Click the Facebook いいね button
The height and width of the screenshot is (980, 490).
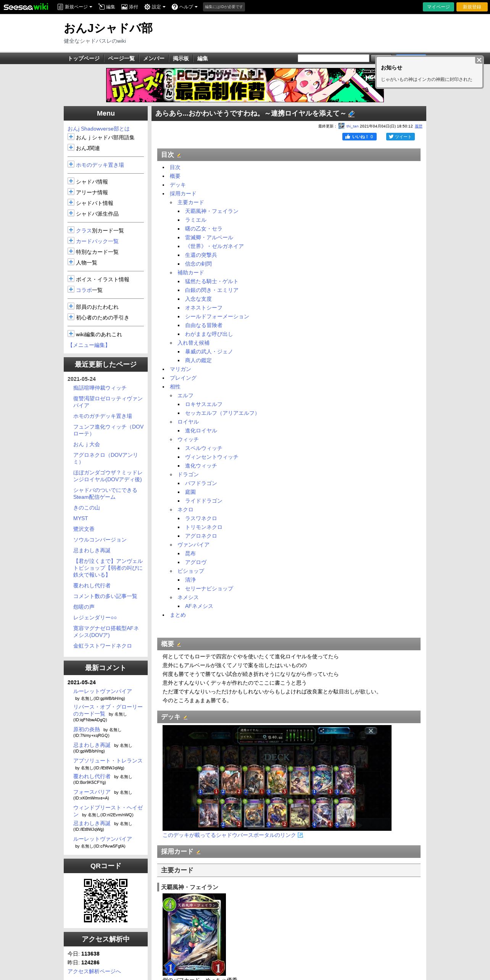pyautogui.click(x=359, y=137)
